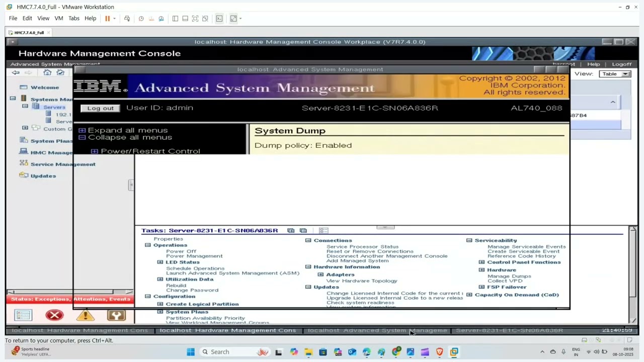Click the tasks layout icon in Tasks header
644x362 pixels.
(324, 230)
